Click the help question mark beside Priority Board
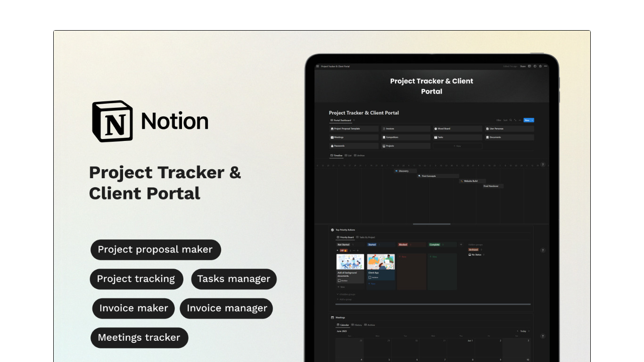 point(543,250)
